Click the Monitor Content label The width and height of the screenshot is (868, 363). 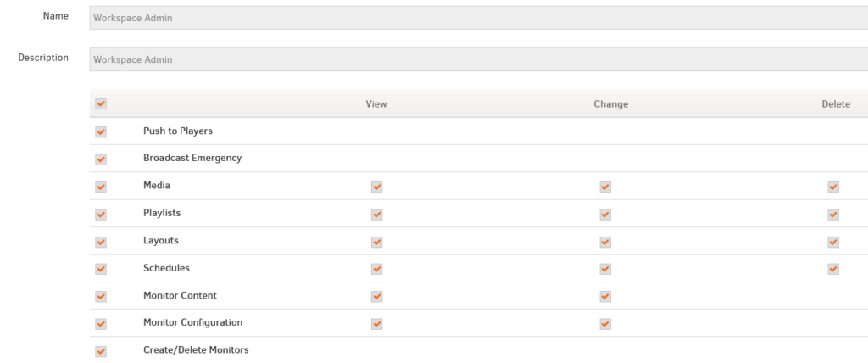click(180, 295)
